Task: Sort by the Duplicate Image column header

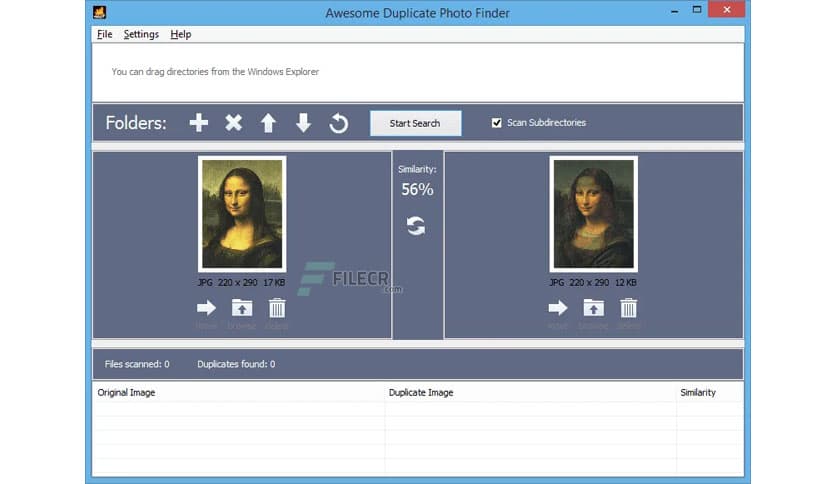Action: click(530, 392)
